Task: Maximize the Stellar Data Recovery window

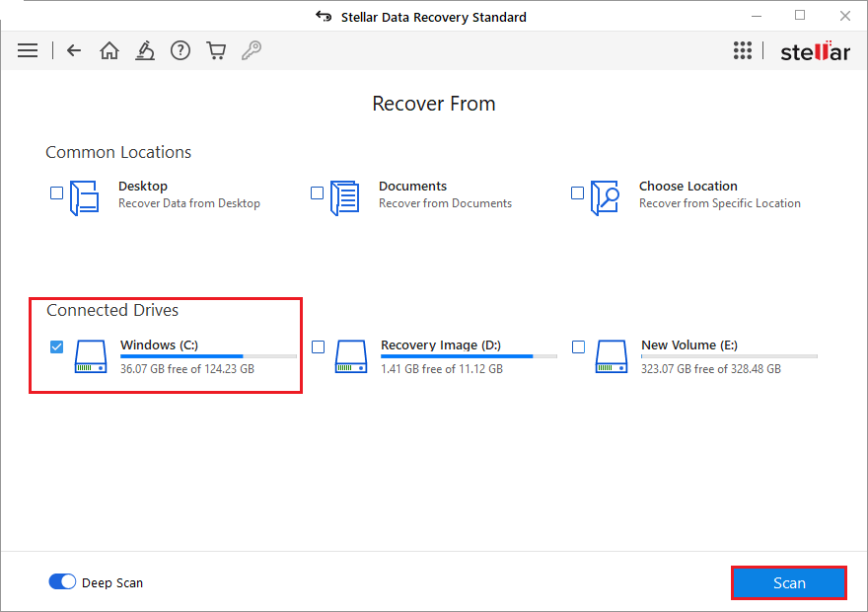Action: (800, 16)
